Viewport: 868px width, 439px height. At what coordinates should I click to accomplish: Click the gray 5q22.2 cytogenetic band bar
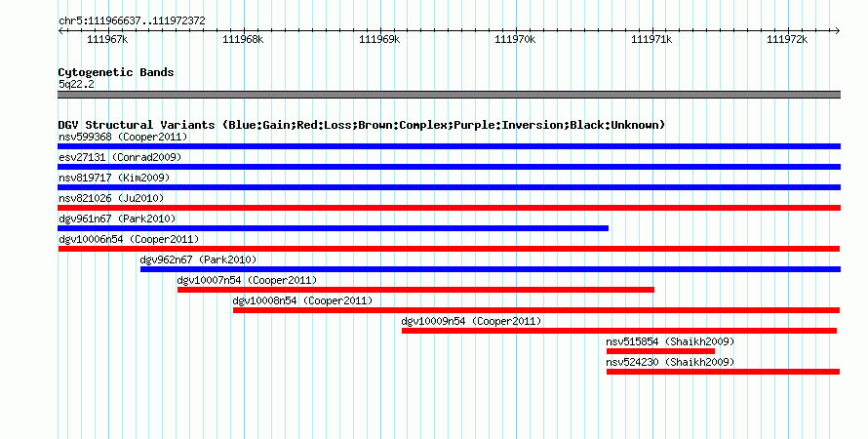(449, 95)
